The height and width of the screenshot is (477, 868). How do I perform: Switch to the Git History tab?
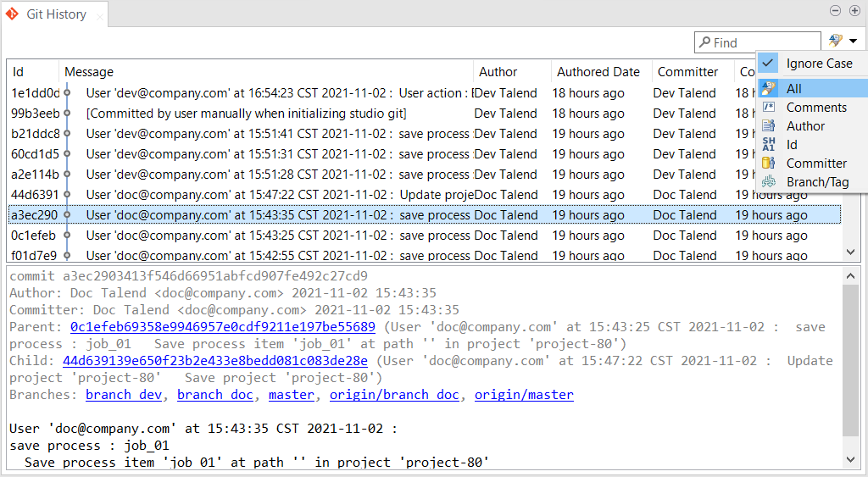(x=56, y=14)
